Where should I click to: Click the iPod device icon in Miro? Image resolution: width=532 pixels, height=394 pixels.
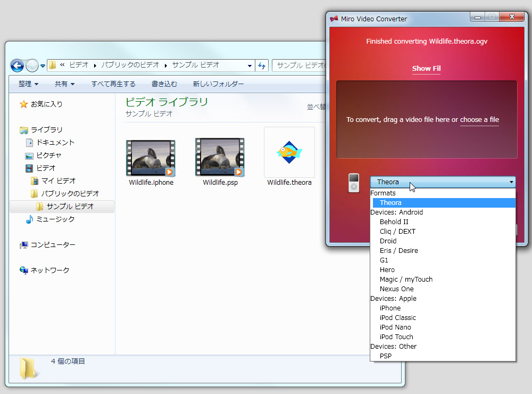click(354, 183)
